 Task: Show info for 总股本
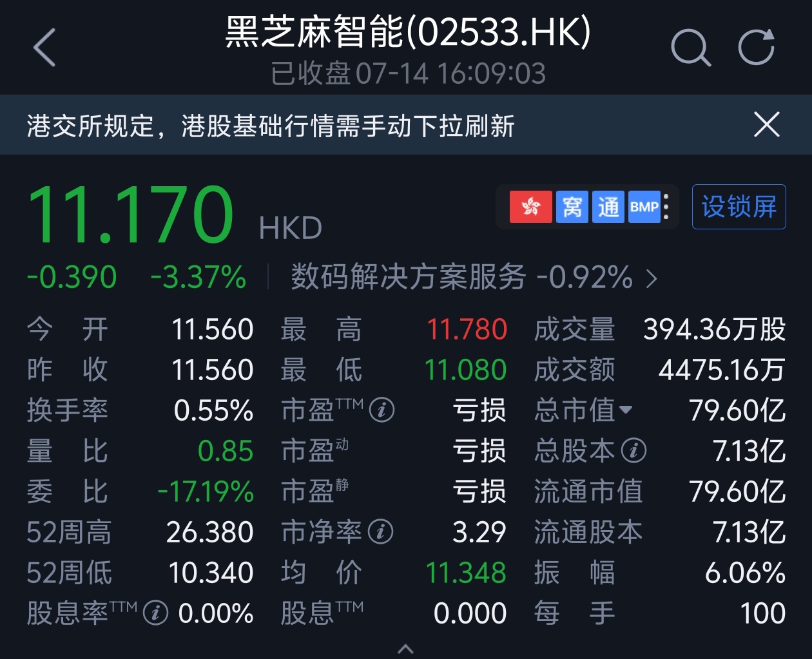[x=633, y=450]
